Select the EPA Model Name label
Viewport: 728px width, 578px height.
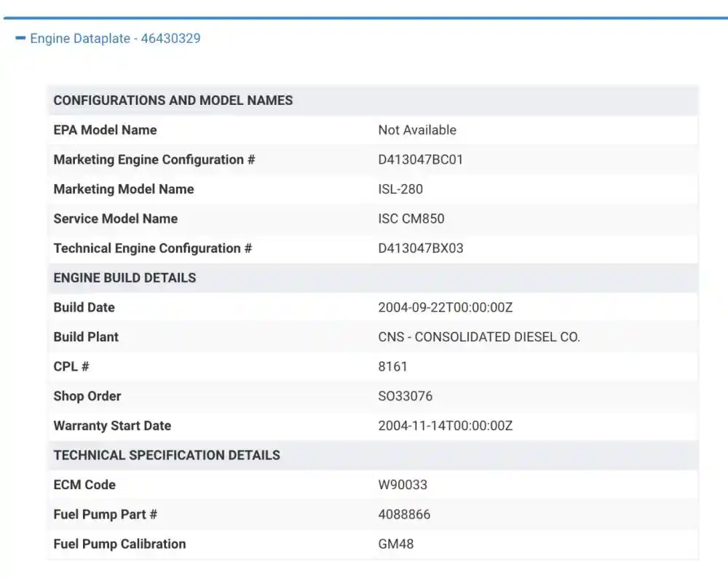pyautogui.click(x=105, y=130)
